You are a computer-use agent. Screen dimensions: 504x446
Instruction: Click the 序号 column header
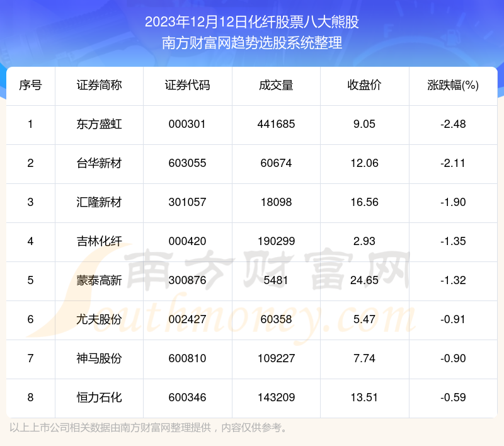[30, 86]
